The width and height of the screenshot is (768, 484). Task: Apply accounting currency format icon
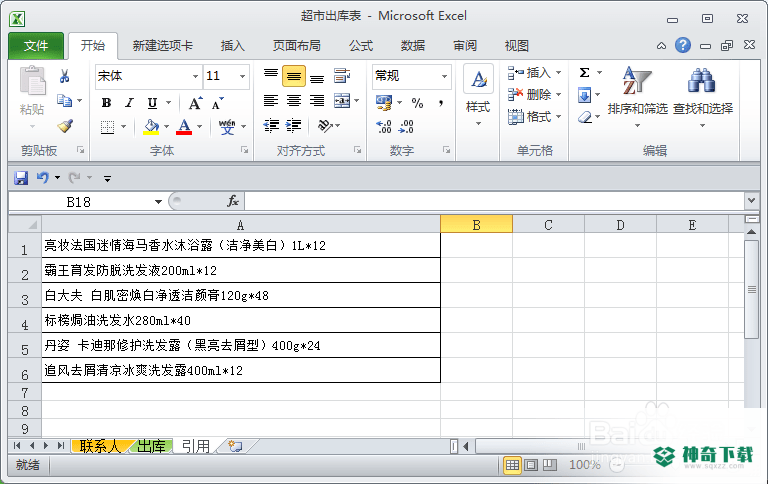click(x=384, y=103)
